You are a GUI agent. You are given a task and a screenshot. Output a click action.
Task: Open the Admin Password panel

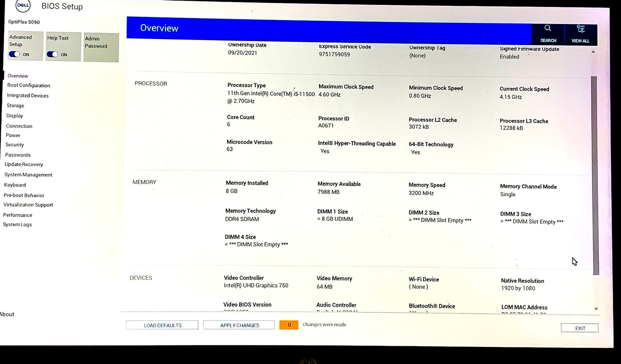click(x=101, y=47)
